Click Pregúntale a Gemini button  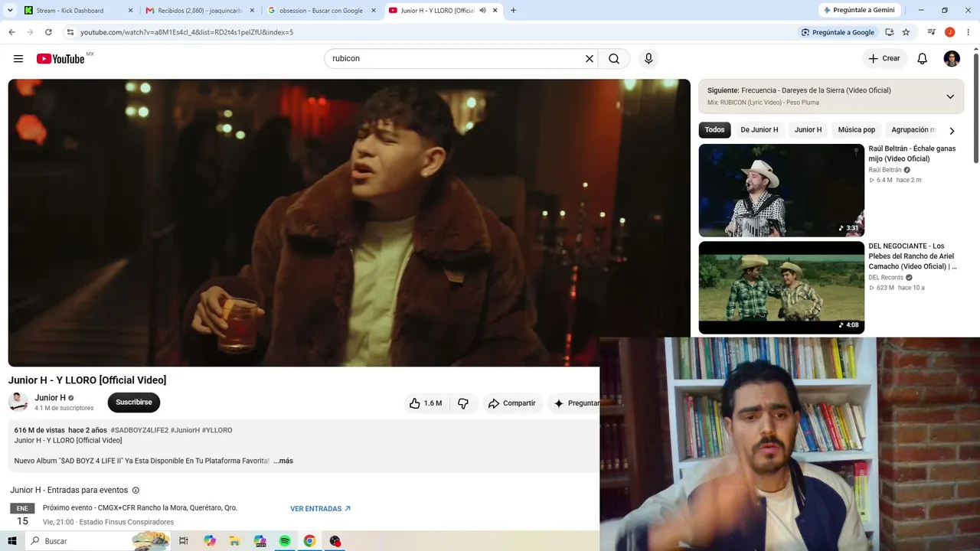click(857, 11)
